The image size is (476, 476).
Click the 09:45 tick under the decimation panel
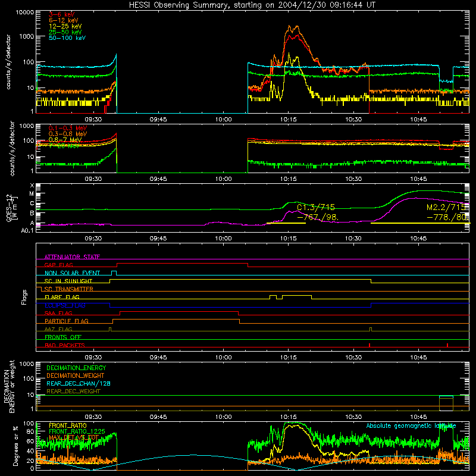coord(158,417)
